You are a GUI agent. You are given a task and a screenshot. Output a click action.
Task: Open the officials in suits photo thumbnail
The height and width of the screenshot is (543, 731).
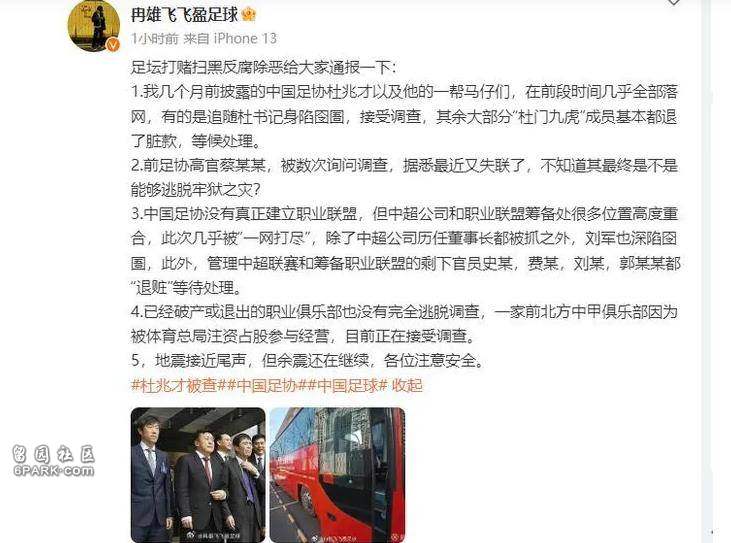pyautogui.click(x=198, y=475)
